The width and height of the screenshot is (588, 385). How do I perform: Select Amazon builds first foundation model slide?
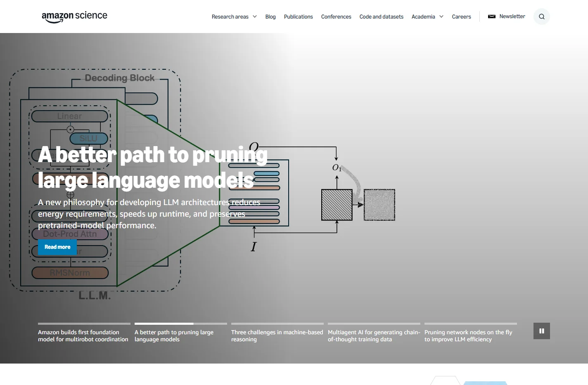click(x=83, y=335)
